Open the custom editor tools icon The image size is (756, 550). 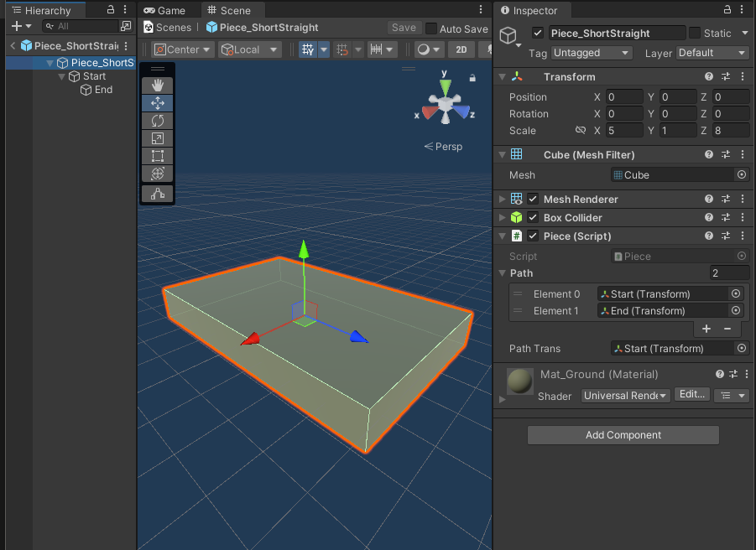[x=157, y=194]
